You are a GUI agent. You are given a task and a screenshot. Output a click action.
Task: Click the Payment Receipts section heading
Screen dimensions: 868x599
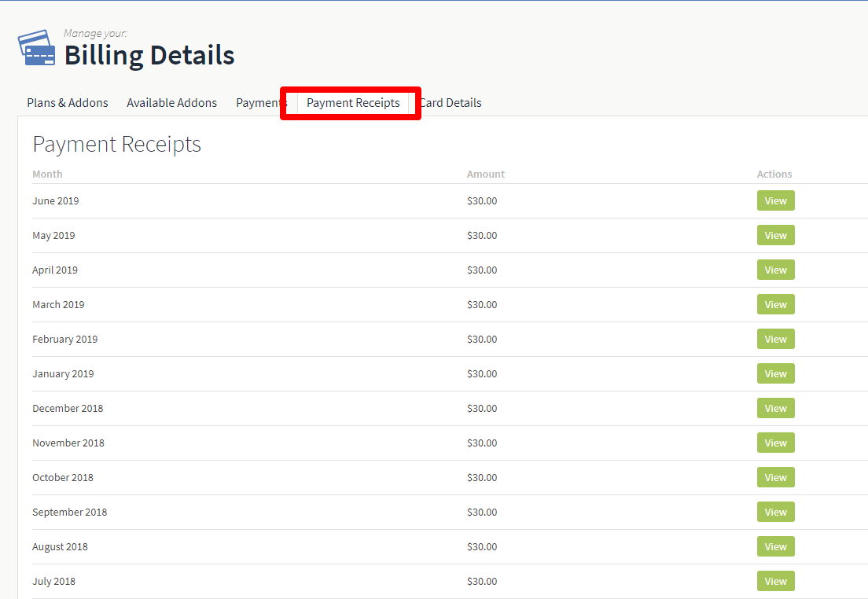[x=117, y=145]
